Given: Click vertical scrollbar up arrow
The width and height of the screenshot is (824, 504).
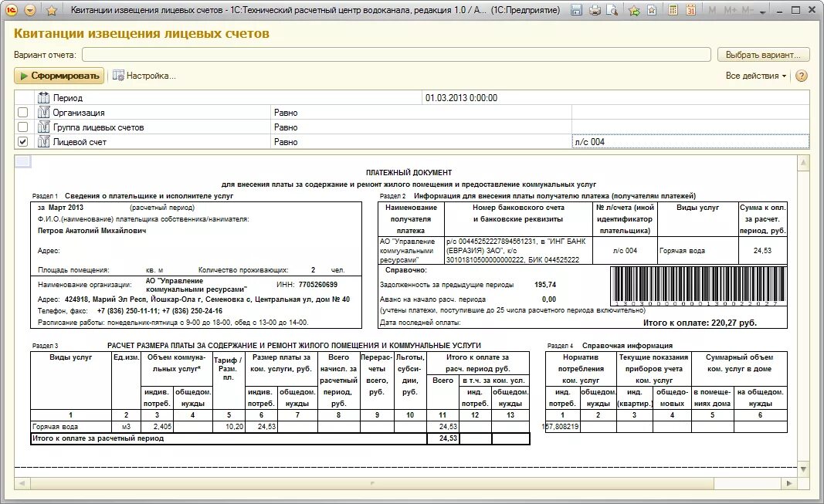Looking at the screenshot, I should (x=803, y=164).
